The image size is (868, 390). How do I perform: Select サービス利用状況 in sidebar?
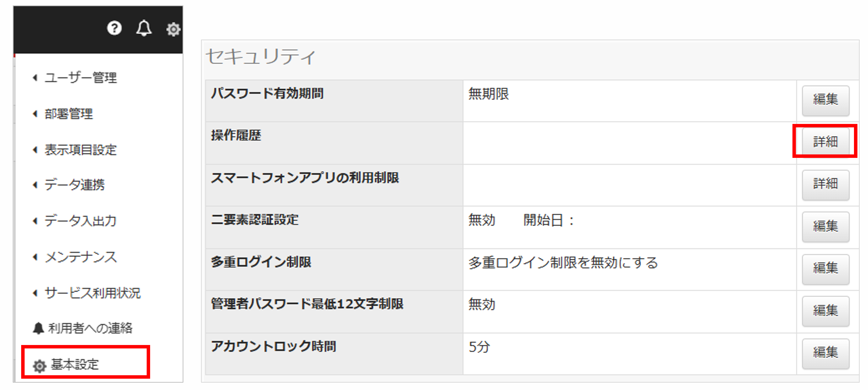click(92, 293)
